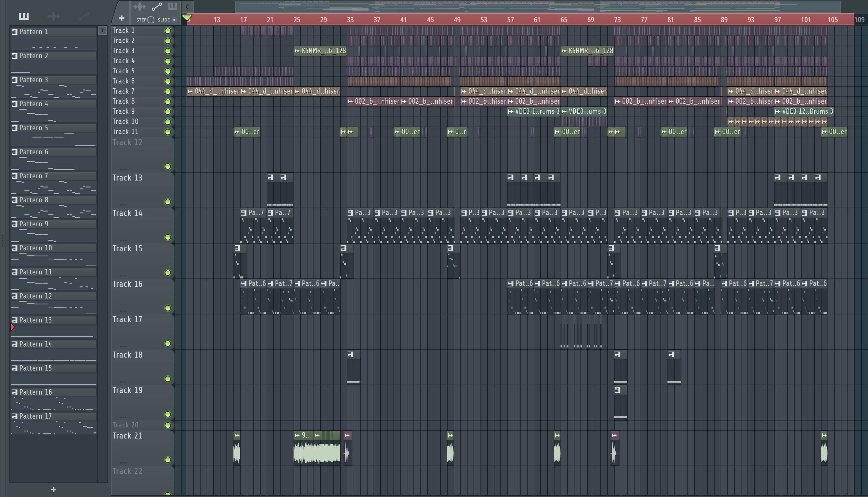Mute Track 21 with its green LED
The width and height of the screenshot is (868, 497).
point(168,460)
